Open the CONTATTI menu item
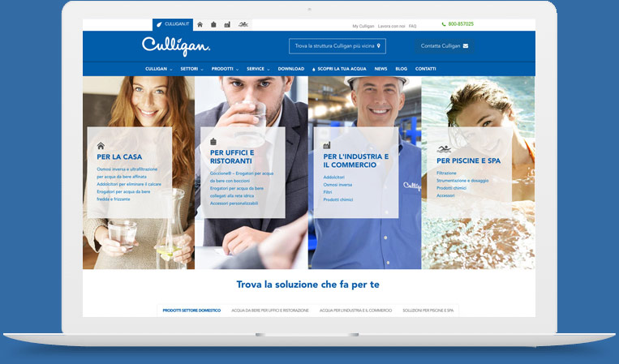Image resolution: width=619 pixels, height=364 pixels. [426, 69]
